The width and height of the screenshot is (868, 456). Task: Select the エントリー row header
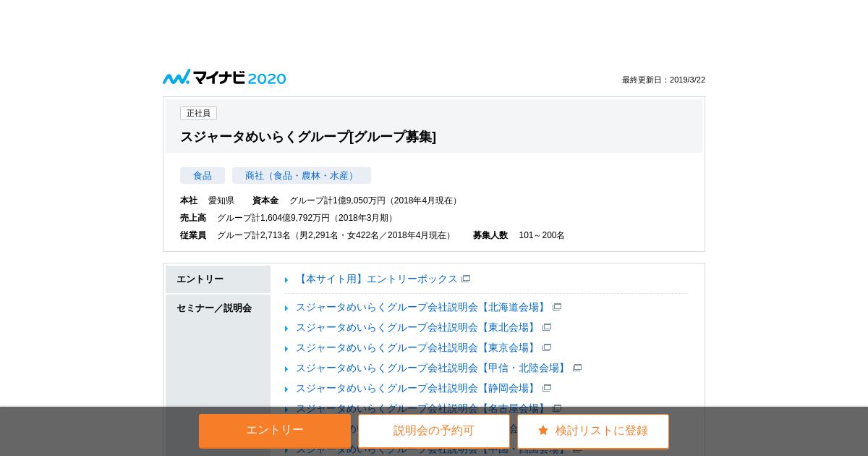click(218, 279)
